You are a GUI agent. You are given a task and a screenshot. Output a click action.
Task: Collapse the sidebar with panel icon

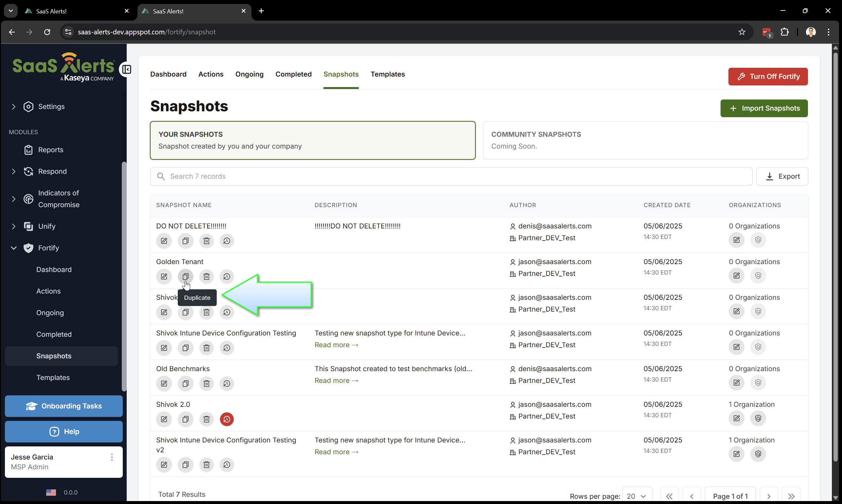point(127,70)
